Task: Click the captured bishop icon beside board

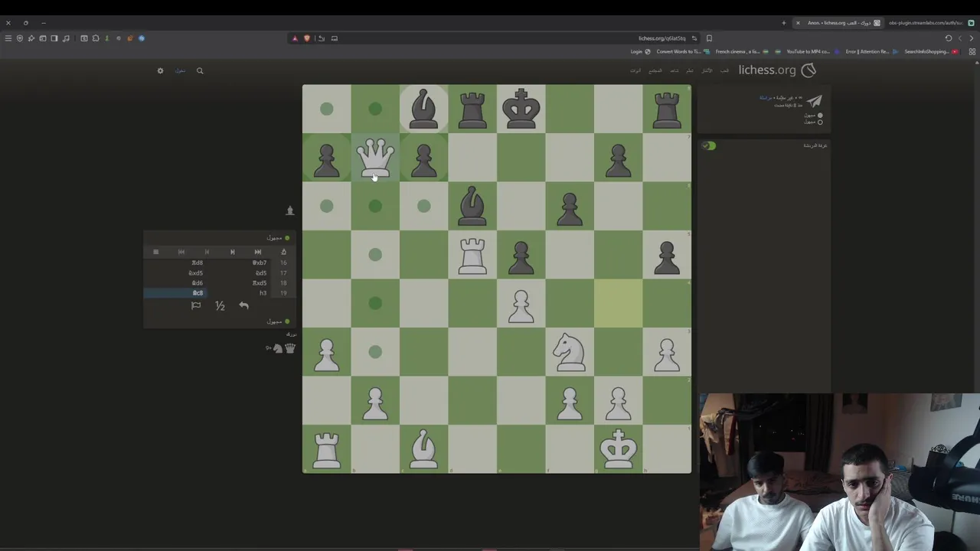Action: [289, 210]
